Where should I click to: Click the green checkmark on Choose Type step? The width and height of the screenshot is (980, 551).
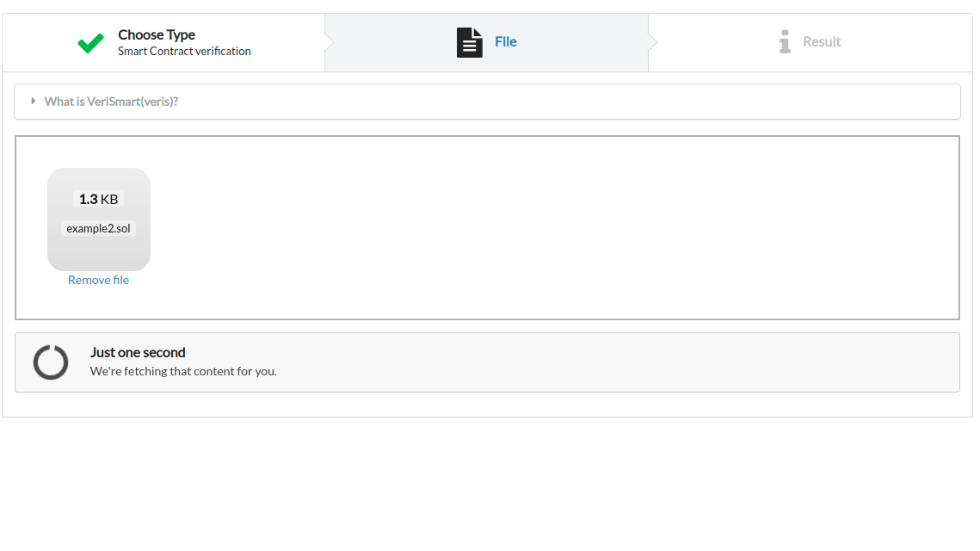(90, 43)
